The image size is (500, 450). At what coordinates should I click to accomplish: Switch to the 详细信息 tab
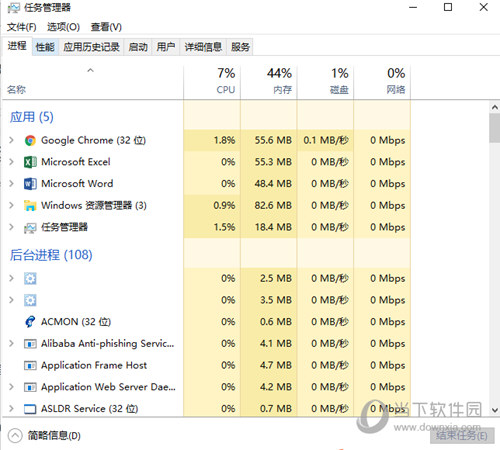(203, 47)
